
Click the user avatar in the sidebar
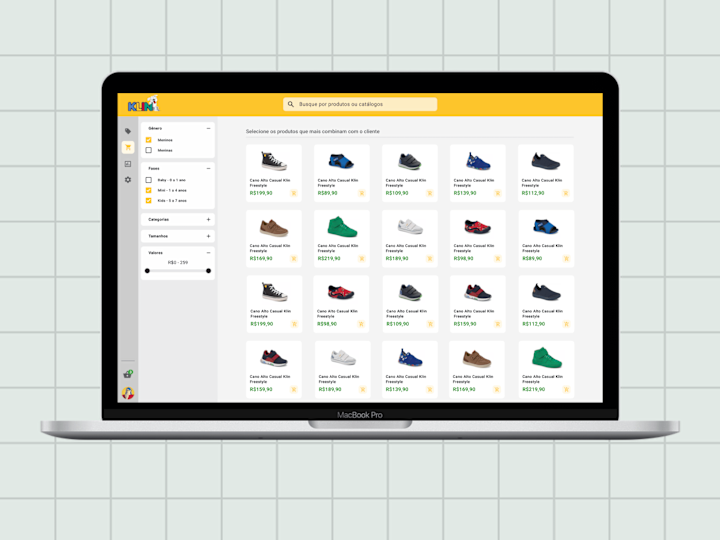point(128,393)
